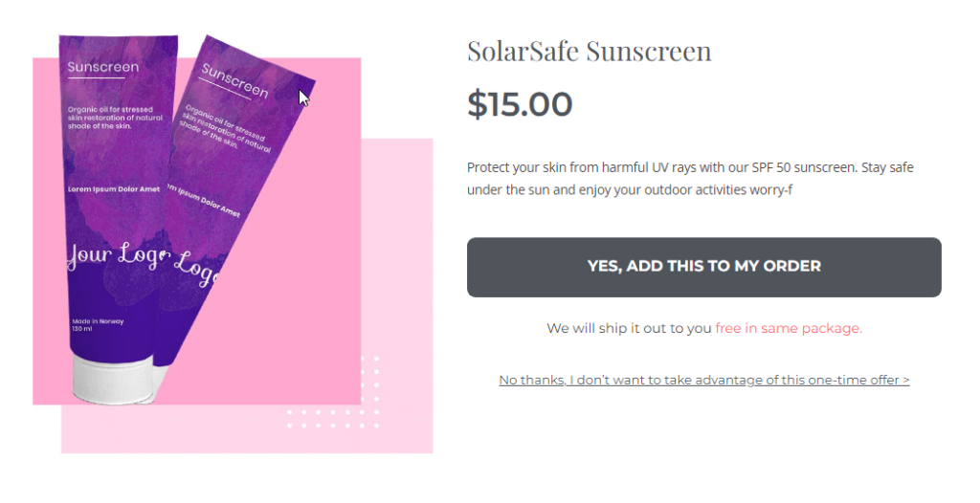Screen dimensions: 980x503
Task: Click the SolarSafe Sunscreen product title
Action: point(589,51)
